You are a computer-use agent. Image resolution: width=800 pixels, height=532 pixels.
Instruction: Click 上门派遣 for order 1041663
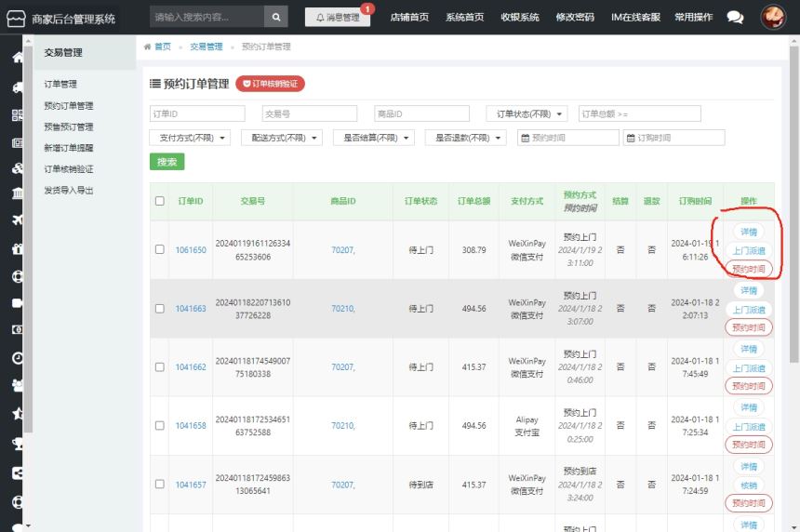pos(749,310)
